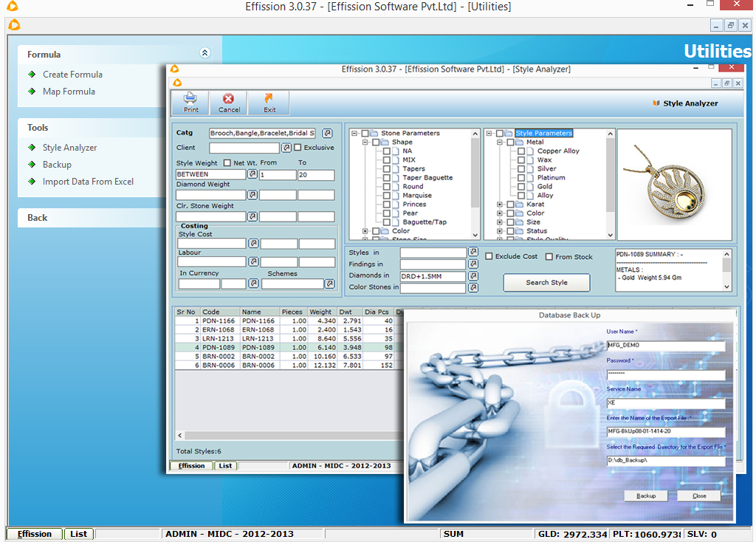Collapse the Metal tree node
This screenshot has height=542, width=756.
pyautogui.click(x=500, y=143)
